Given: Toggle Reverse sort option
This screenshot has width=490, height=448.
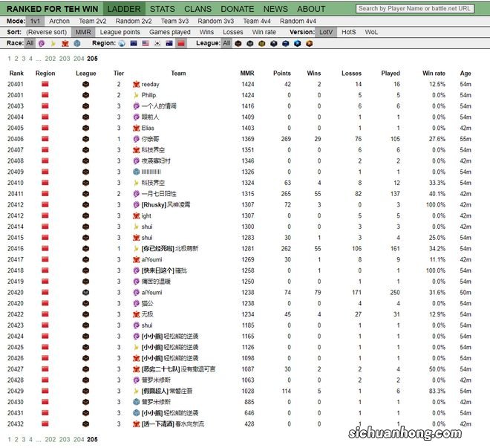Looking at the screenshot, I should [46, 33].
